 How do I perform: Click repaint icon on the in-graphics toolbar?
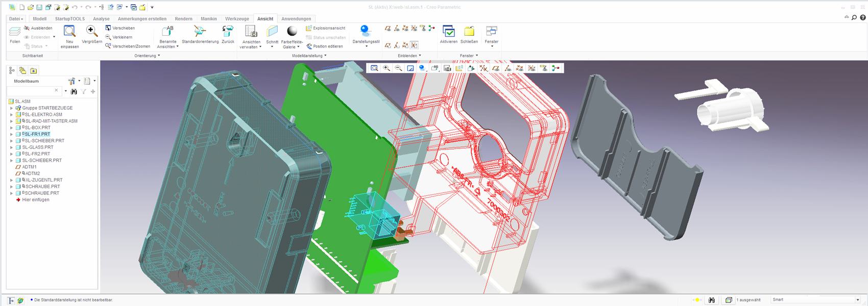pos(411,68)
